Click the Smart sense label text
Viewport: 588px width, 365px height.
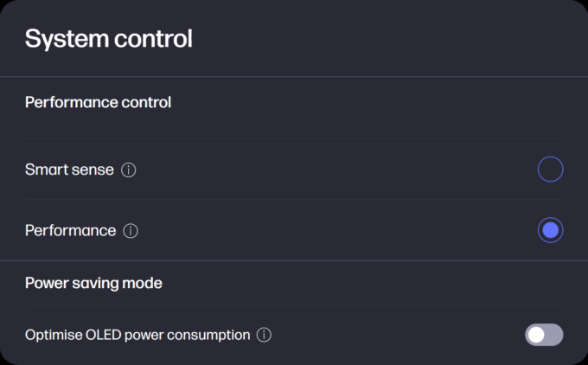point(69,170)
